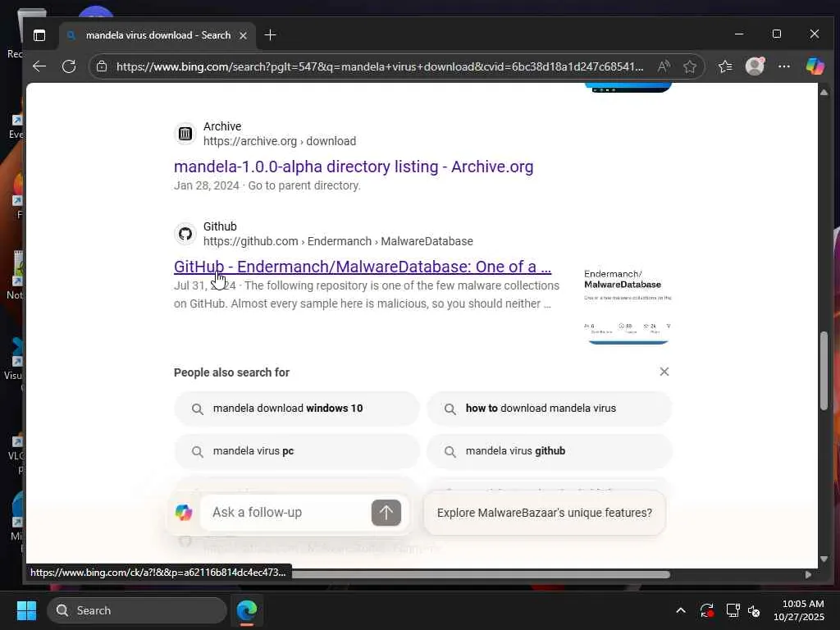The width and height of the screenshot is (840, 630).
Task: Click the horizontal scrollbar thumb
Action: [481, 574]
